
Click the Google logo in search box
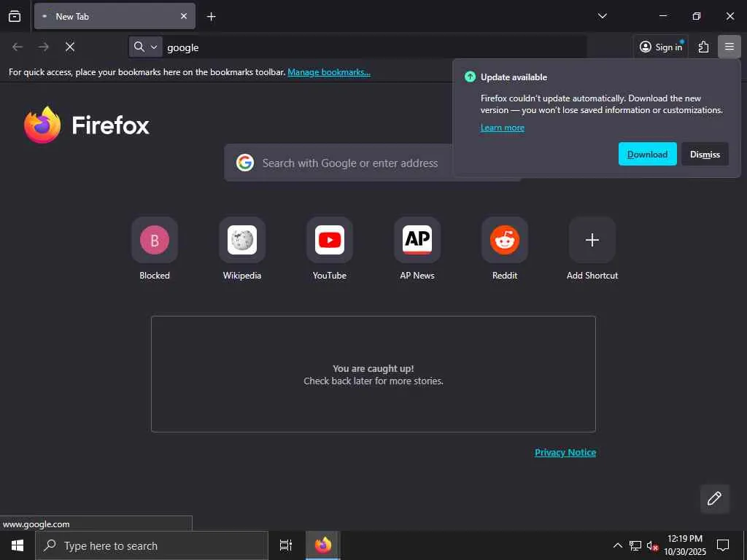(x=245, y=163)
